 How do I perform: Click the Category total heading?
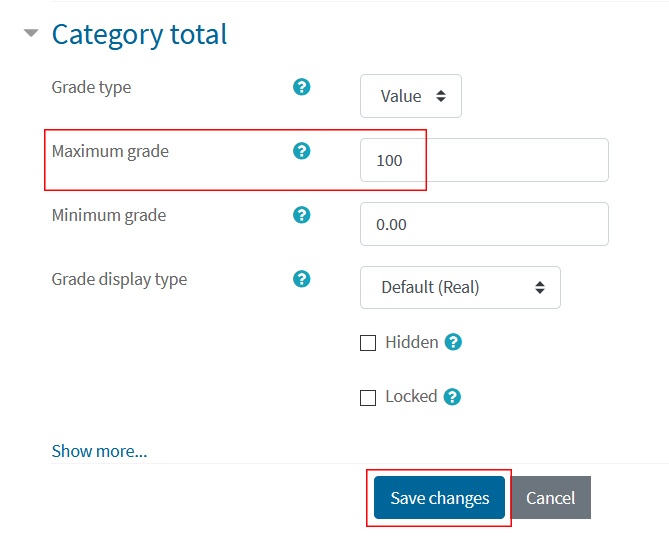[139, 35]
